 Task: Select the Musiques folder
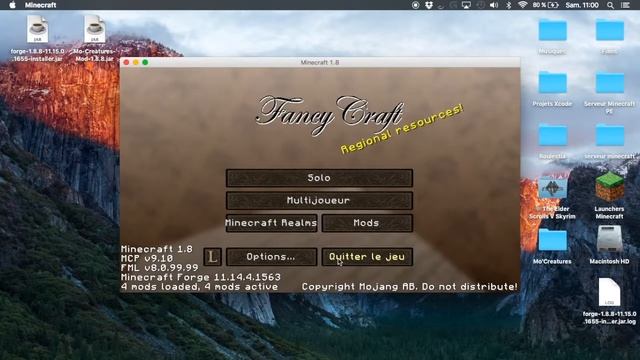[552, 37]
